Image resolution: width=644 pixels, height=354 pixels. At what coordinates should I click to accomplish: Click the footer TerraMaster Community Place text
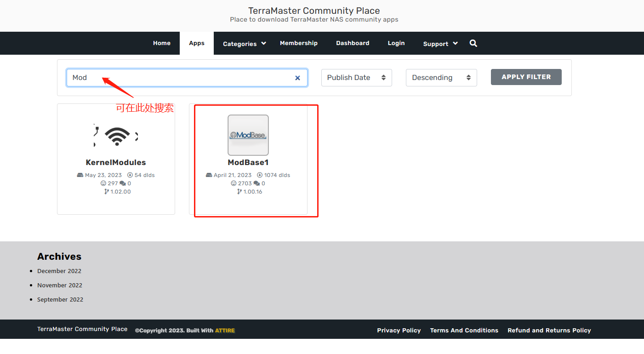point(82,329)
